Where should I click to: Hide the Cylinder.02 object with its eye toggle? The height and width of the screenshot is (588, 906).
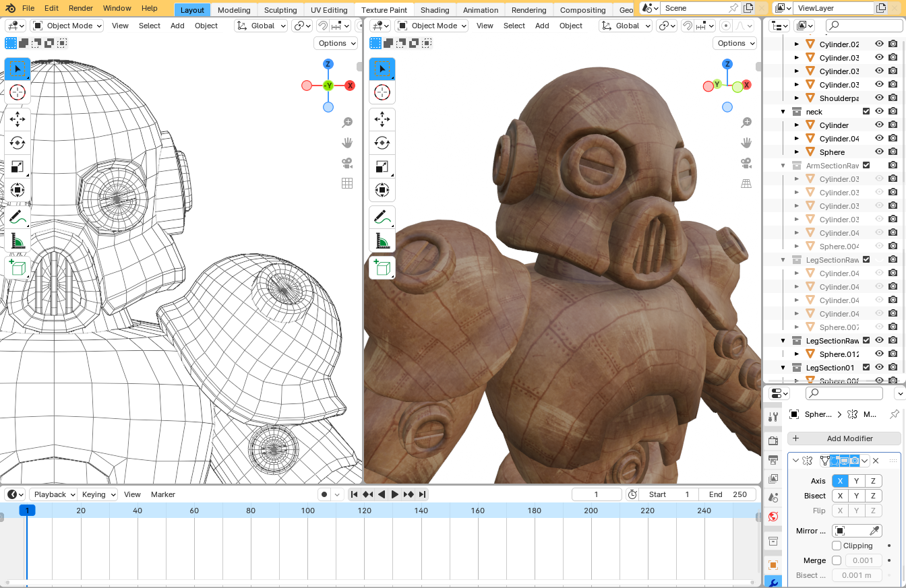click(879, 43)
